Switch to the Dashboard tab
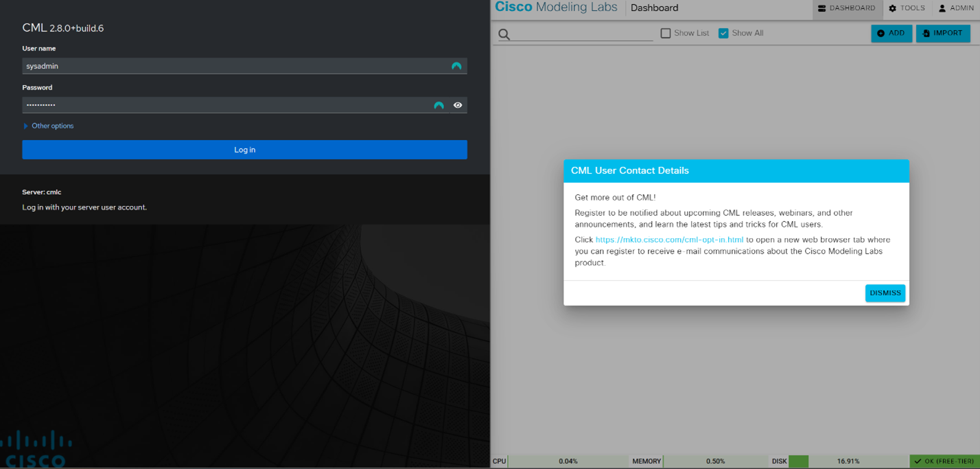This screenshot has width=980, height=469. (846, 8)
